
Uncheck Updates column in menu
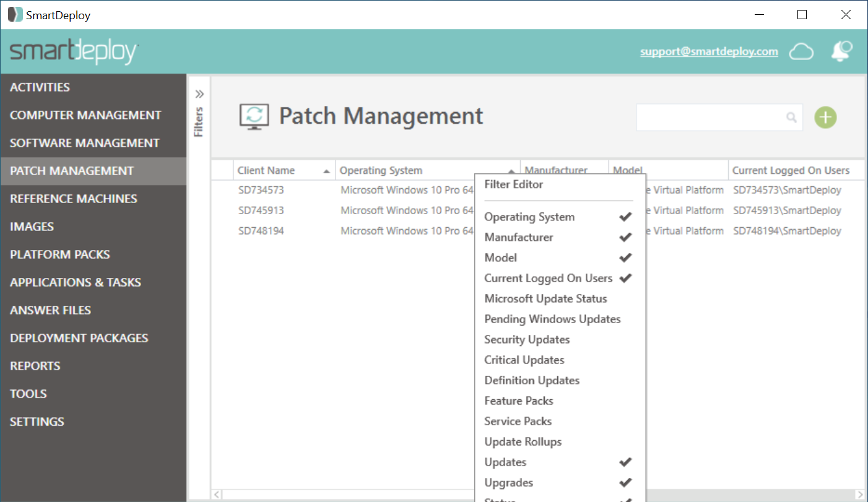(x=560, y=462)
